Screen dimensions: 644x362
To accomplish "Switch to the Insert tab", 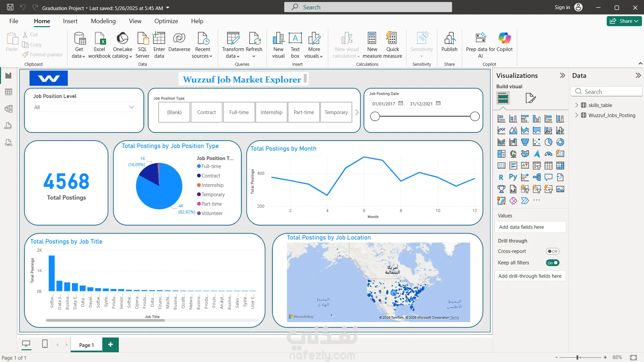I will [70, 21].
